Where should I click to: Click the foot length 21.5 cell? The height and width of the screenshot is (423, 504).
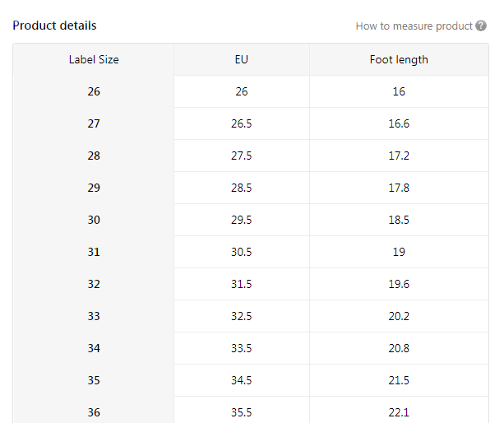click(399, 380)
